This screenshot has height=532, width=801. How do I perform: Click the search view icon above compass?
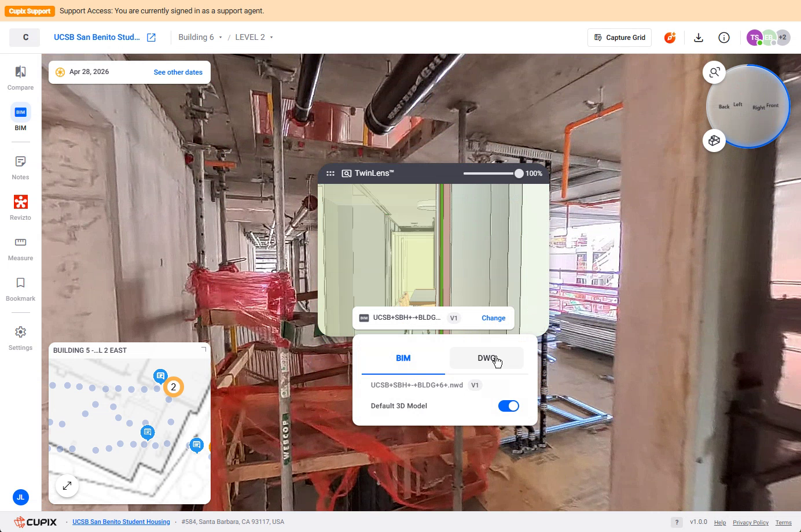[714, 72]
